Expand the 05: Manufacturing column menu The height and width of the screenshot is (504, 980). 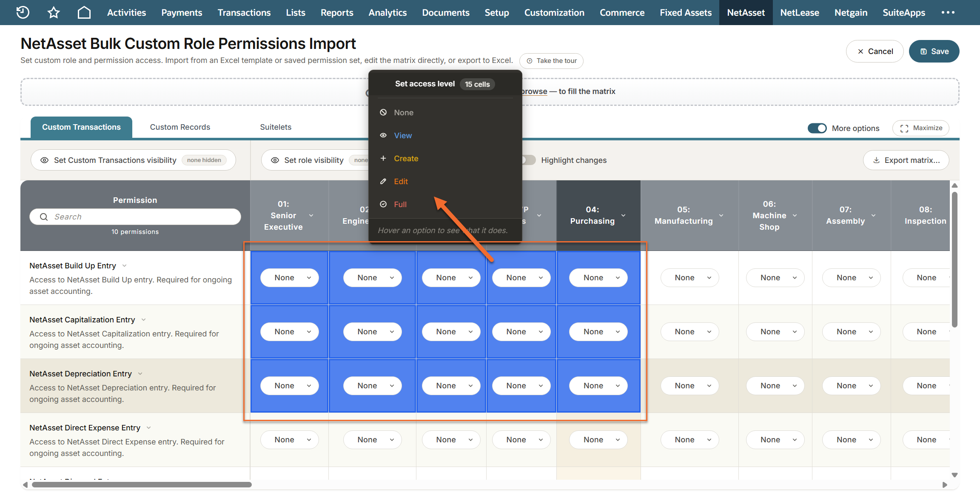pyautogui.click(x=721, y=216)
